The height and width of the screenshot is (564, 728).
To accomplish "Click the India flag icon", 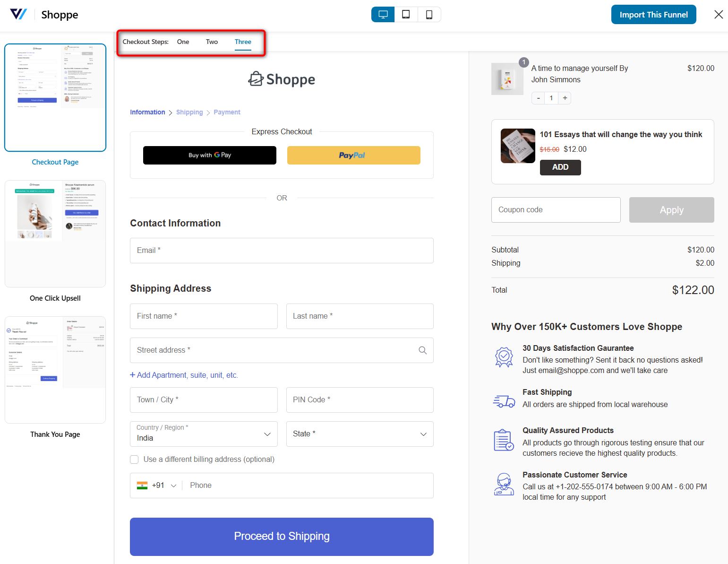I will 142,486.
